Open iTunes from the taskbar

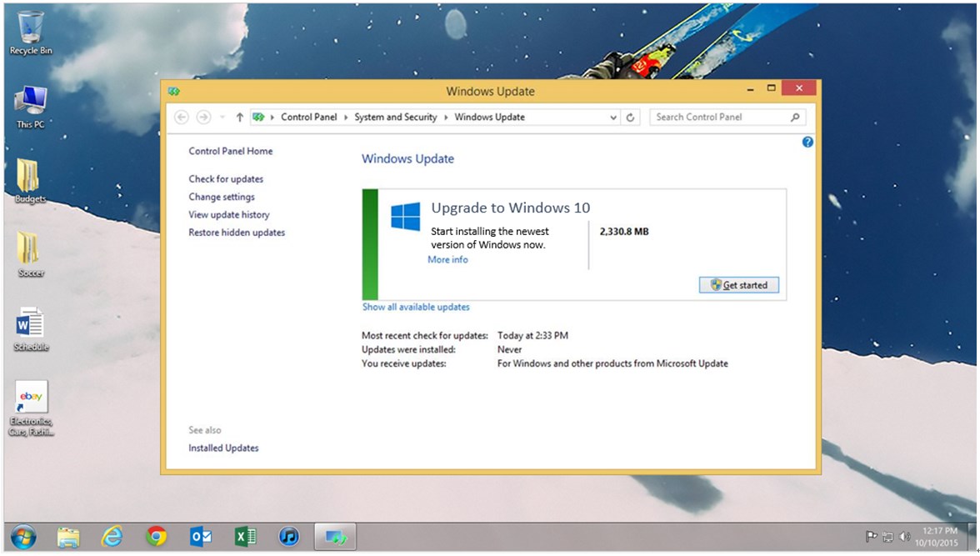pyautogui.click(x=288, y=537)
